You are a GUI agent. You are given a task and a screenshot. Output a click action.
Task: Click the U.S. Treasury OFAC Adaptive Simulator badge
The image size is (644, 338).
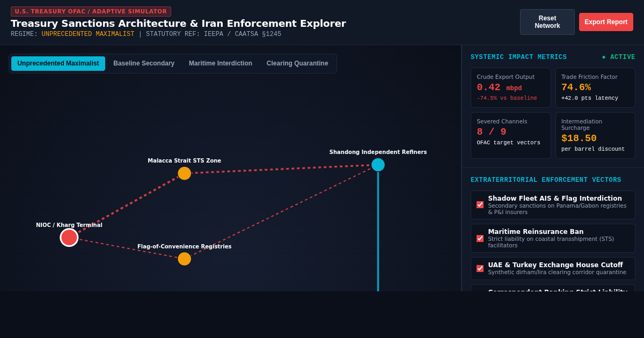91,12
